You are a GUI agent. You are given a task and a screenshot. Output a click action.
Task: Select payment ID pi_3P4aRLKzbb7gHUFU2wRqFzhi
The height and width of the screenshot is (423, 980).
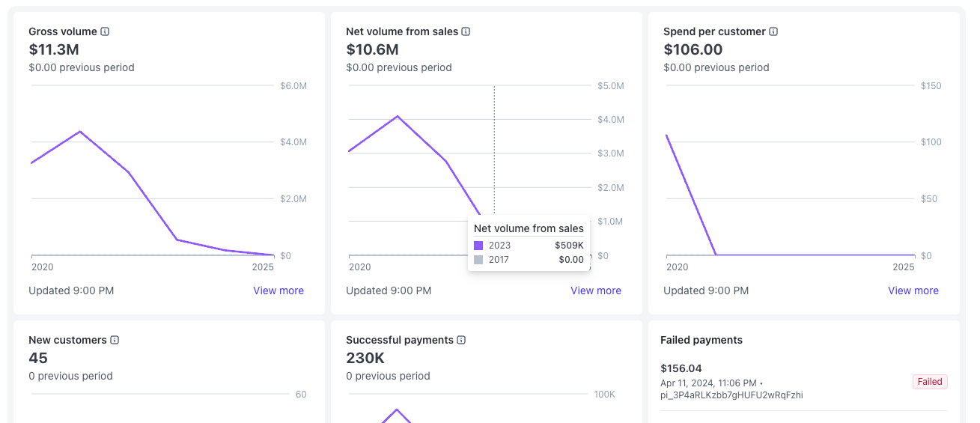731,395
